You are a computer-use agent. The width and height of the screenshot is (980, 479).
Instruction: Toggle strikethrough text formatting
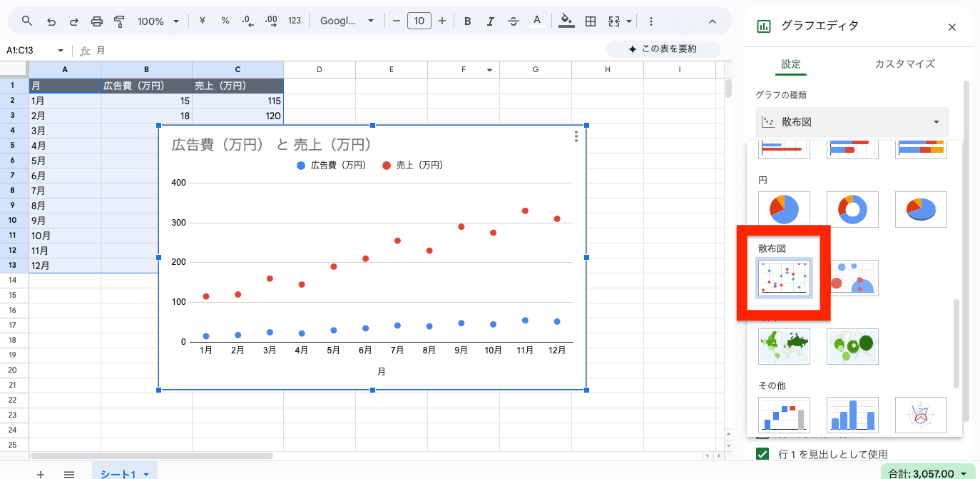click(x=513, y=21)
